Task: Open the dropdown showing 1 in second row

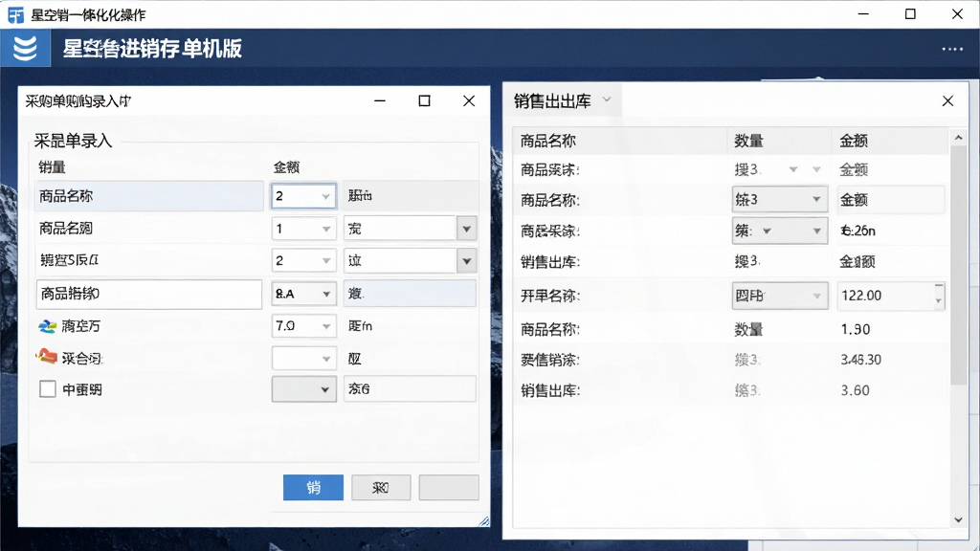Action: coord(303,229)
